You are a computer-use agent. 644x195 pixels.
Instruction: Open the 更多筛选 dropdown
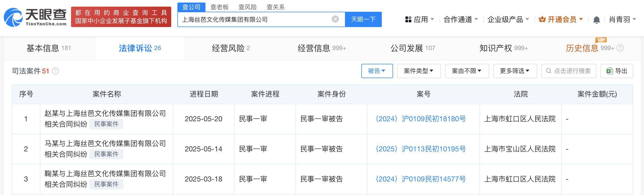pyautogui.click(x=515, y=71)
